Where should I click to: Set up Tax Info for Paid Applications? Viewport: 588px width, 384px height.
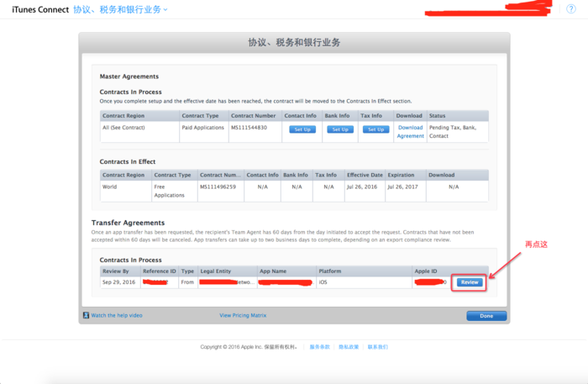click(375, 129)
